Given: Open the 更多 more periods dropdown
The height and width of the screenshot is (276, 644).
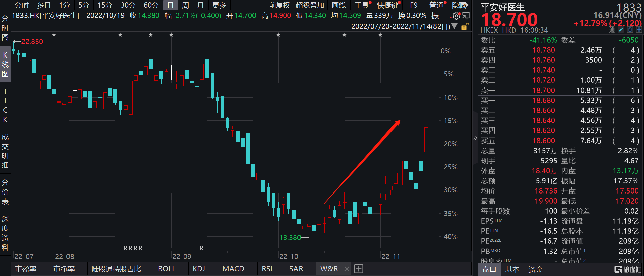Looking at the screenshot, I should 219,5.
